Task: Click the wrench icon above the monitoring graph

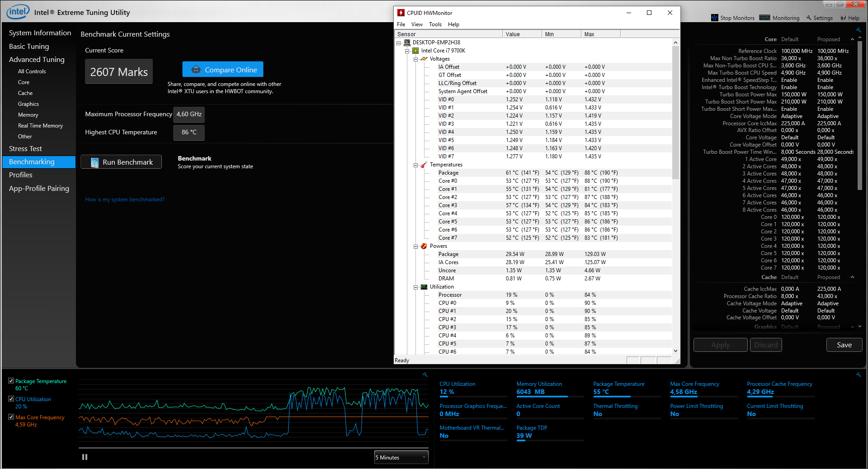Action: [x=425, y=374]
